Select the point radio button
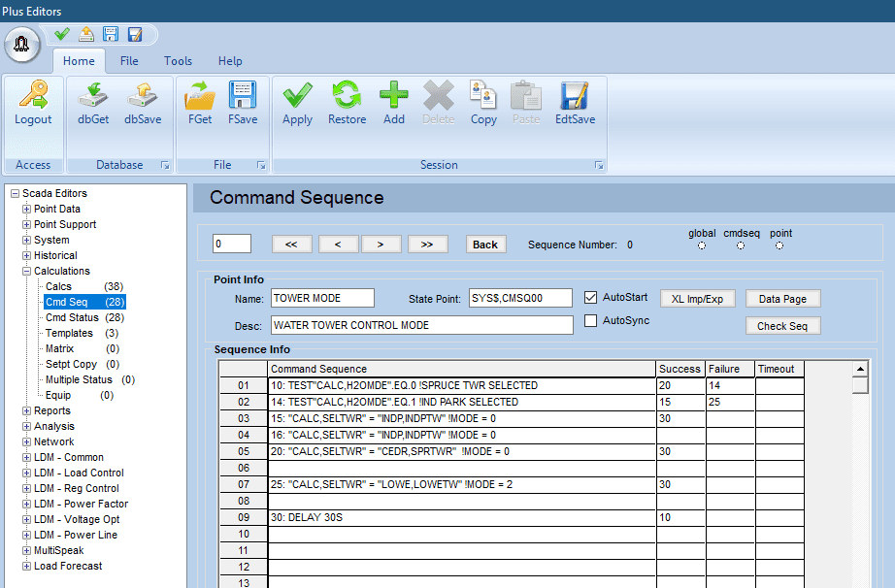The height and width of the screenshot is (588, 895). point(779,245)
